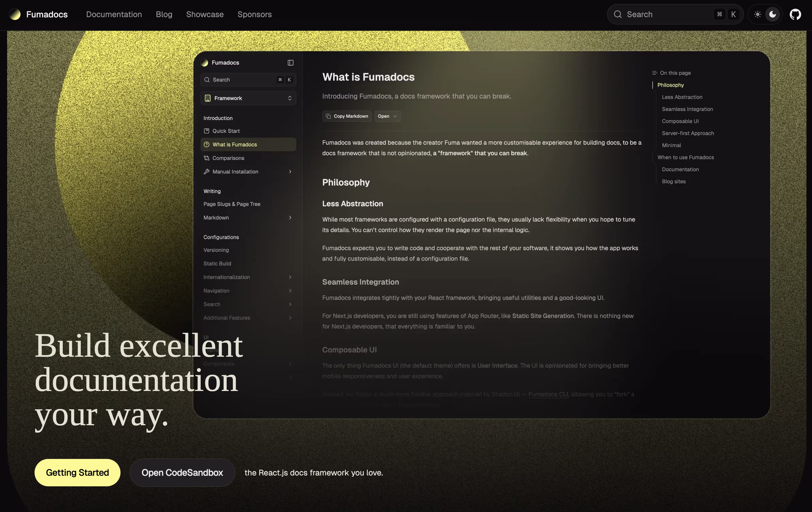Click the Fumadocs logo in top navbar
The width and height of the screenshot is (812, 512).
pos(15,15)
